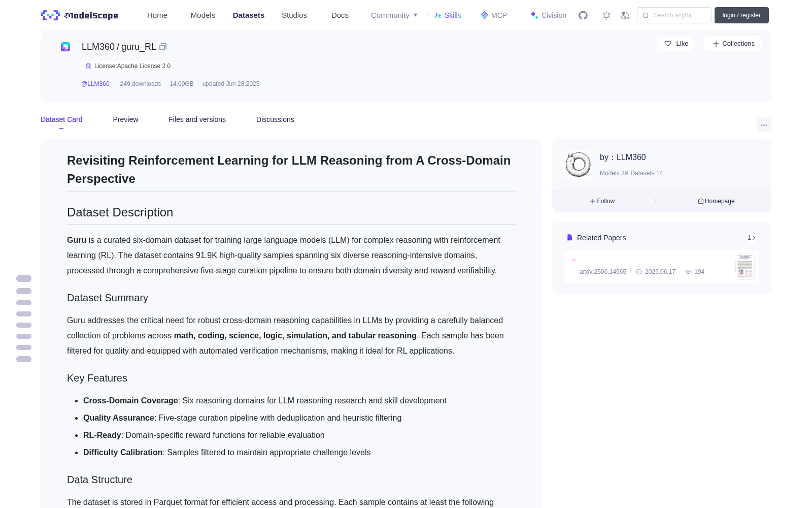Click the paper view count eye icon
This screenshot has height=508, width=812.
coord(688,272)
